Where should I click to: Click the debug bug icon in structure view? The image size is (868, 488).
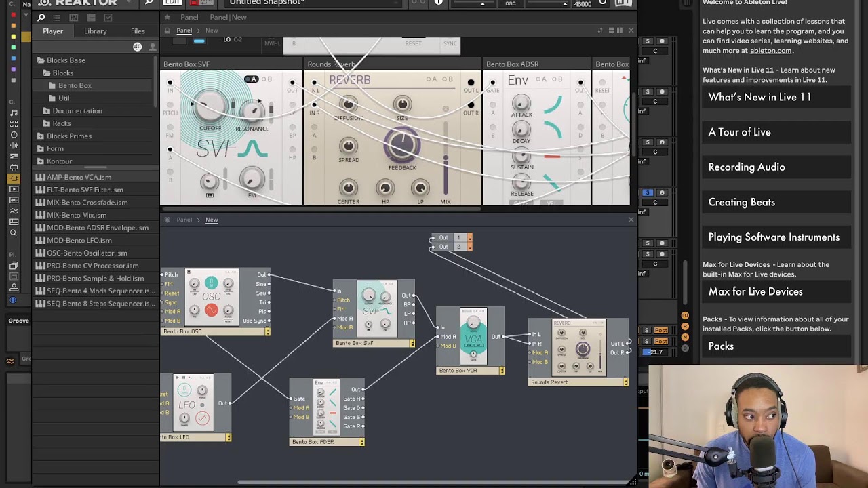[x=167, y=220]
